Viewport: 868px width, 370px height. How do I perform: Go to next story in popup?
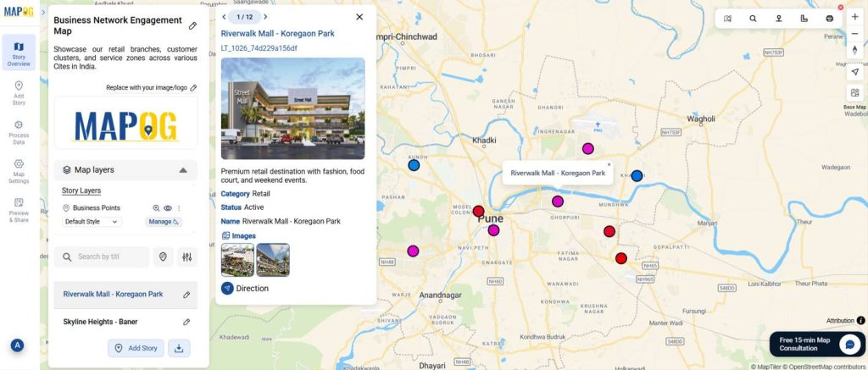tap(265, 17)
